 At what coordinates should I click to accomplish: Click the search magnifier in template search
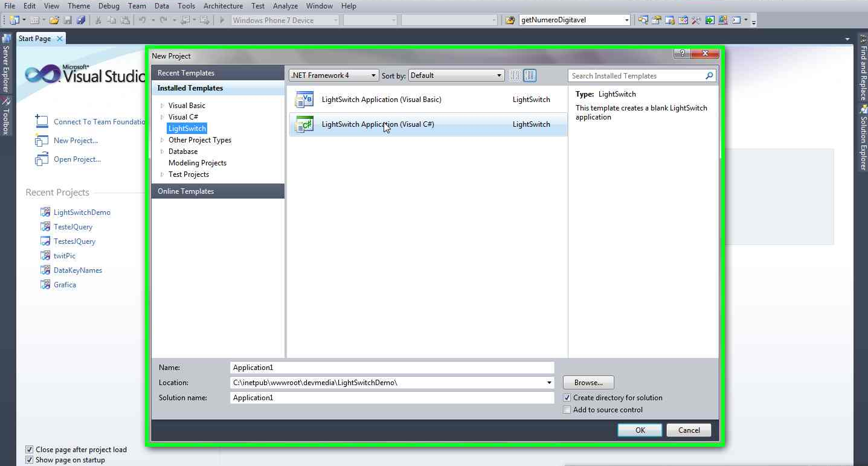(x=709, y=76)
